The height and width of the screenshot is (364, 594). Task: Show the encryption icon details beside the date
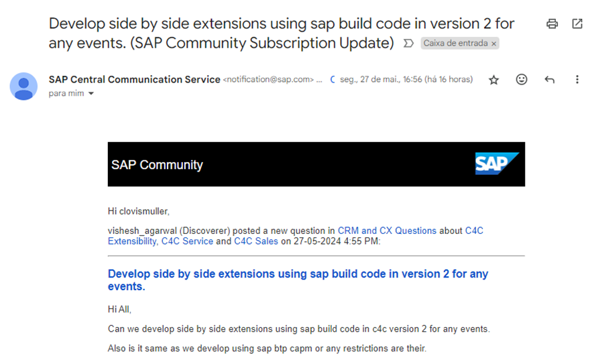tap(333, 80)
